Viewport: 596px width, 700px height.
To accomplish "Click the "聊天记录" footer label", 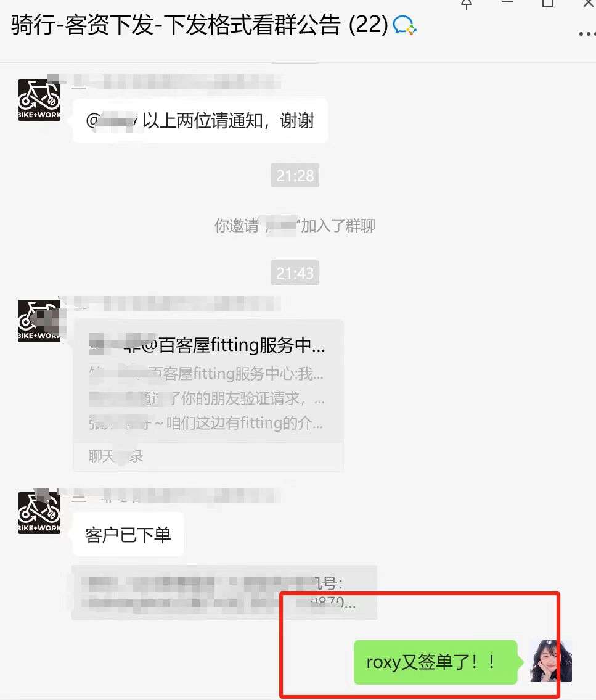I will pos(116,456).
